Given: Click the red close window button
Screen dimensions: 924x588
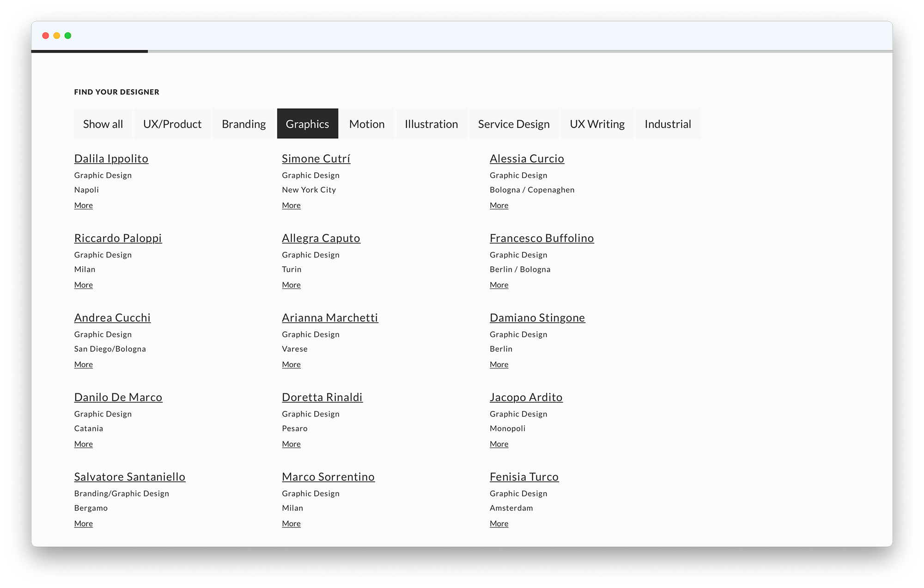Looking at the screenshot, I should click(45, 36).
